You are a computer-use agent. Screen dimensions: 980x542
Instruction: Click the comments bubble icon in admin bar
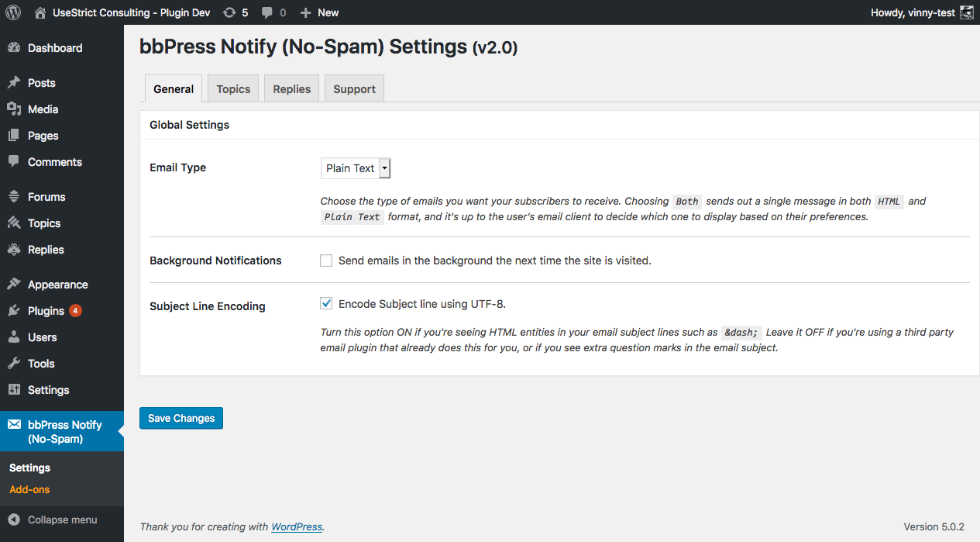tap(267, 12)
